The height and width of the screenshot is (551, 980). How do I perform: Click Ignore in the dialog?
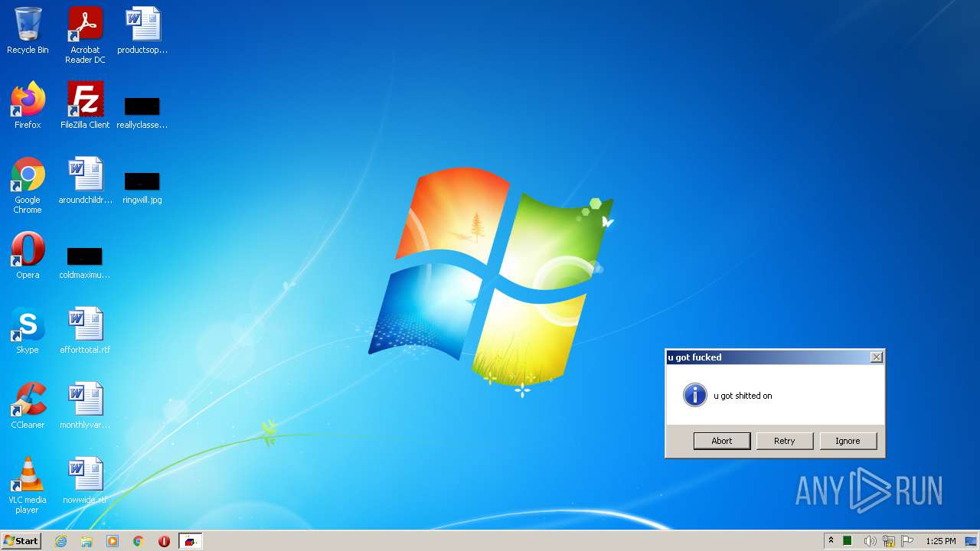tap(848, 441)
